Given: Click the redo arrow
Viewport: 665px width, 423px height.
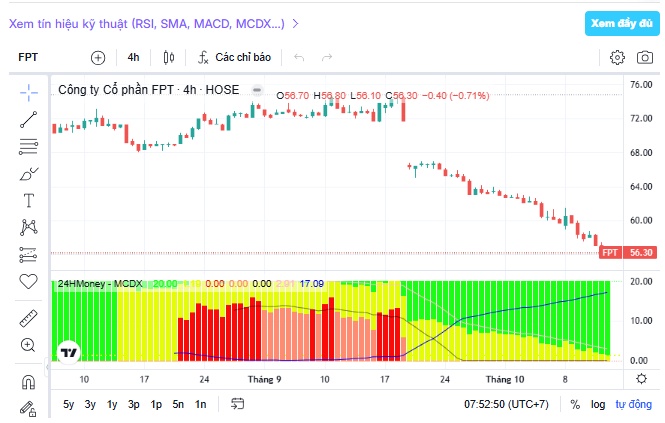Looking at the screenshot, I should [327, 57].
